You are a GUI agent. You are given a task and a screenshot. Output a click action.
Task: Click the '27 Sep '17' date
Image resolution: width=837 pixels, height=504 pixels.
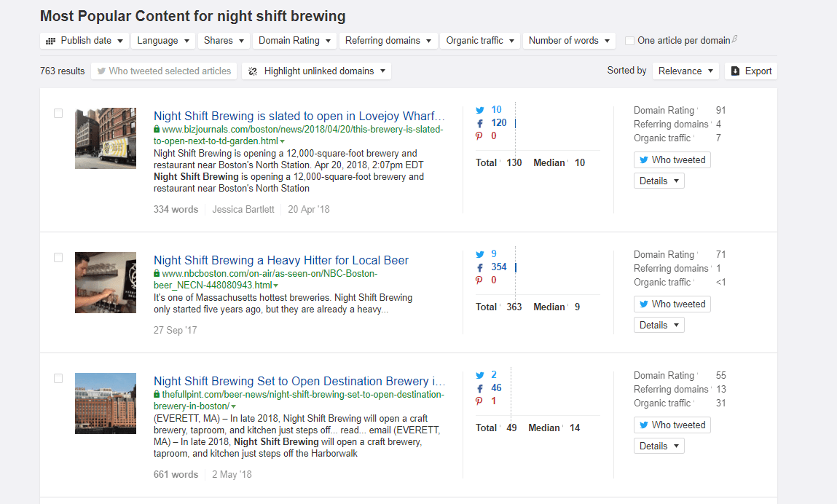point(175,330)
